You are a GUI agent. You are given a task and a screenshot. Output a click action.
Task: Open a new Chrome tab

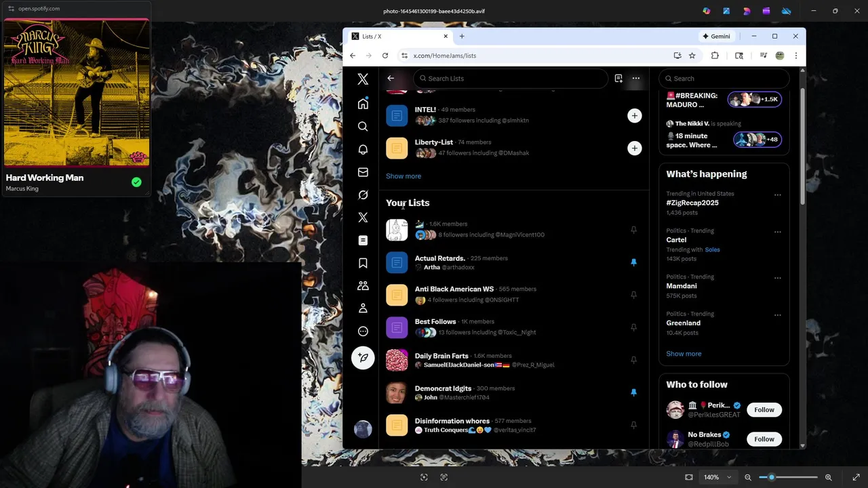(x=462, y=37)
